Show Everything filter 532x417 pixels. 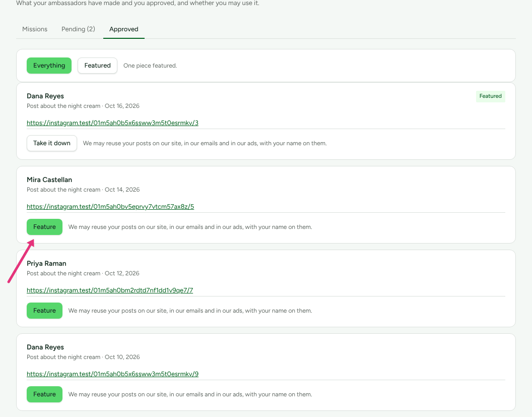[49, 66]
